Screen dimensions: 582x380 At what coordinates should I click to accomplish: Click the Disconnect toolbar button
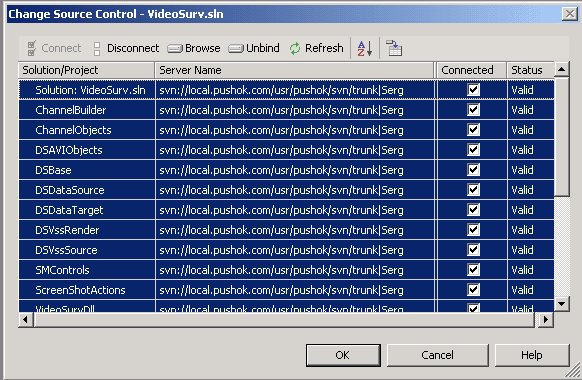tap(126, 48)
